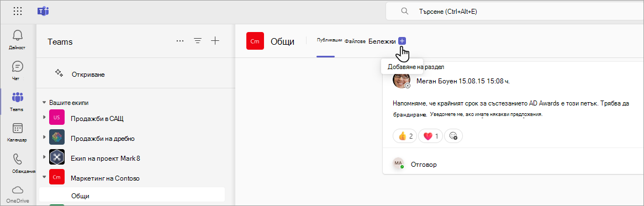Image resolution: width=644 pixels, height=206 pixels.
Task: Expand the Продажби на дребно team
Action: [x=44, y=138]
